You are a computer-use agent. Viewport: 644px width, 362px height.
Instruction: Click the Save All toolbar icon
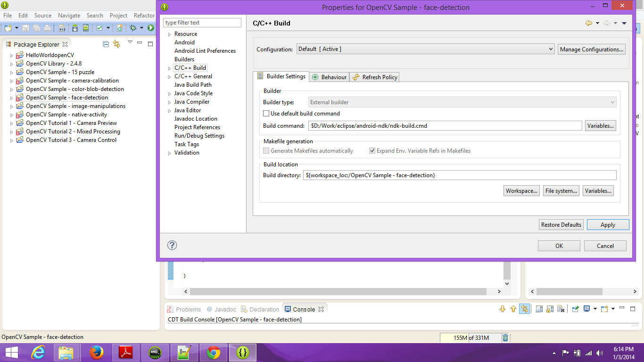(x=36, y=28)
